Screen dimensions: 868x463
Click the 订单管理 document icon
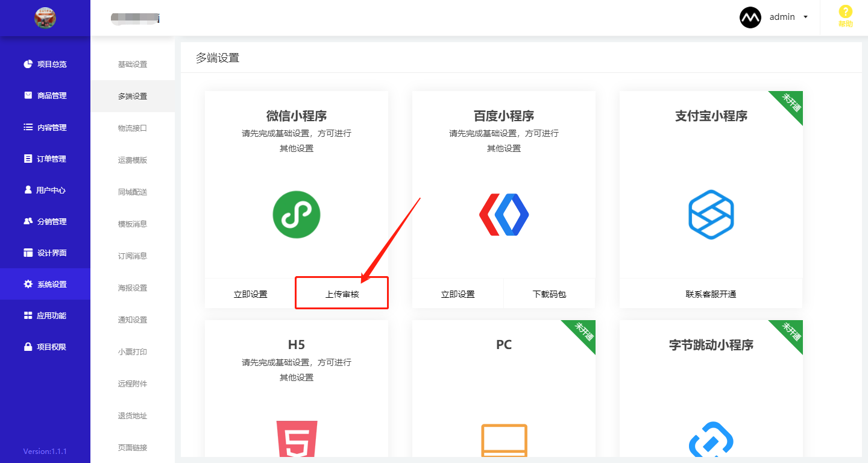pos(28,159)
